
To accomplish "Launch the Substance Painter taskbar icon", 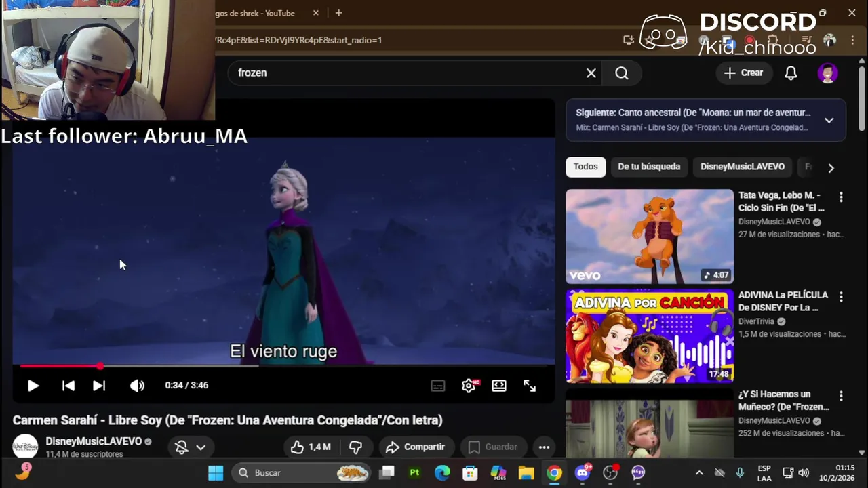I will pos(414,473).
